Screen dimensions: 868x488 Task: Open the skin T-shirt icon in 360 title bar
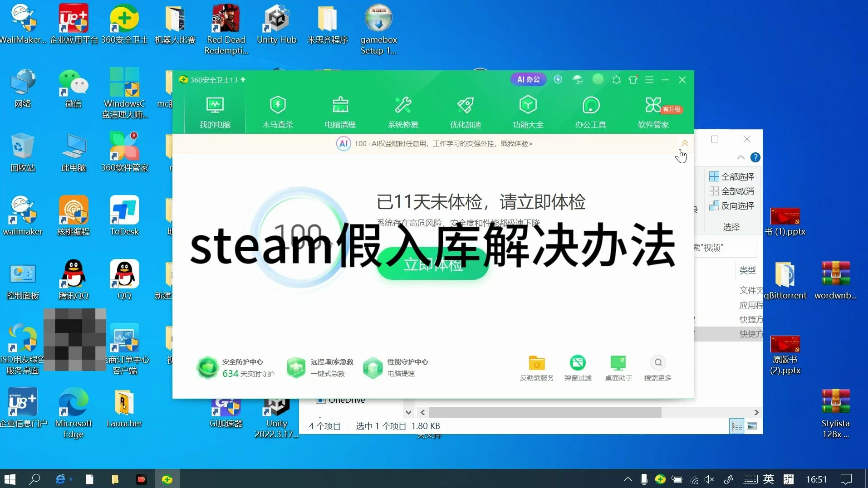click(x=633, y=80)
